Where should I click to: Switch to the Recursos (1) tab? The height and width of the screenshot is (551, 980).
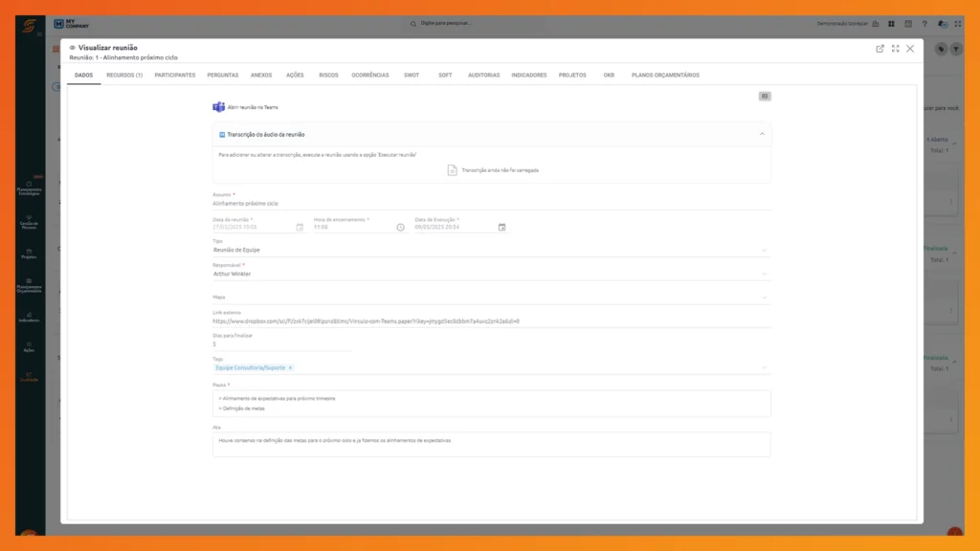click(x=124, y=75)
